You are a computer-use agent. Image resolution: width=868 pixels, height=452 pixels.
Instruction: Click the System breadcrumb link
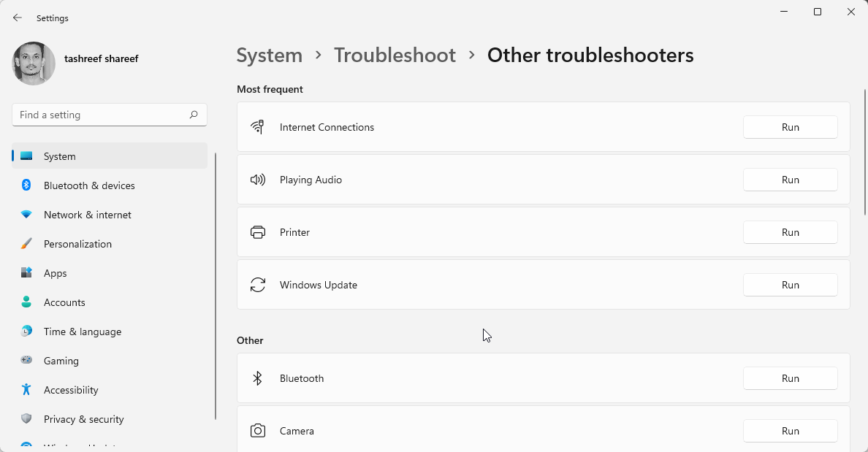[x=269, y=55]
